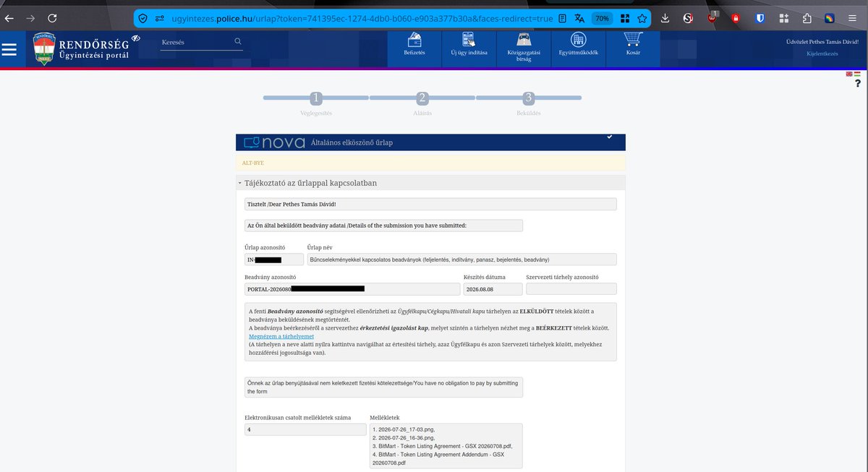Open the extensions puzzle-piece menu
Screen dimensions: 868x472
[807, 18]
